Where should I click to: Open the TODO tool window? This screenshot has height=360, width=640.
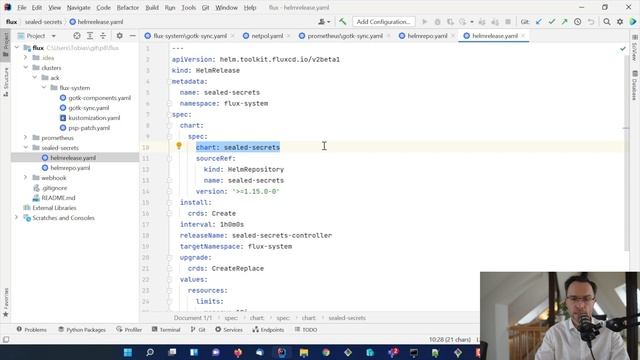(306, 329)
